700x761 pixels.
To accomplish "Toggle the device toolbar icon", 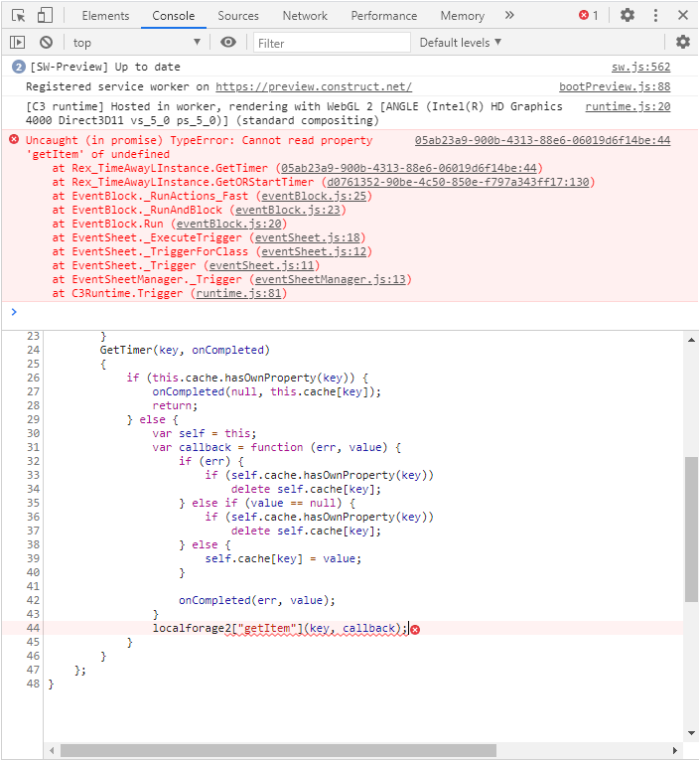I will point(45,16).
